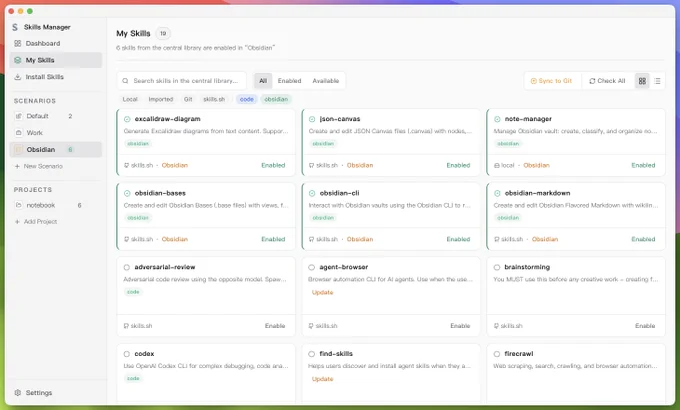Image resolution: width=680 pixels, height=410 pixels.
Task: Switch to grid view icon
Action: click(x=642, y=81)
